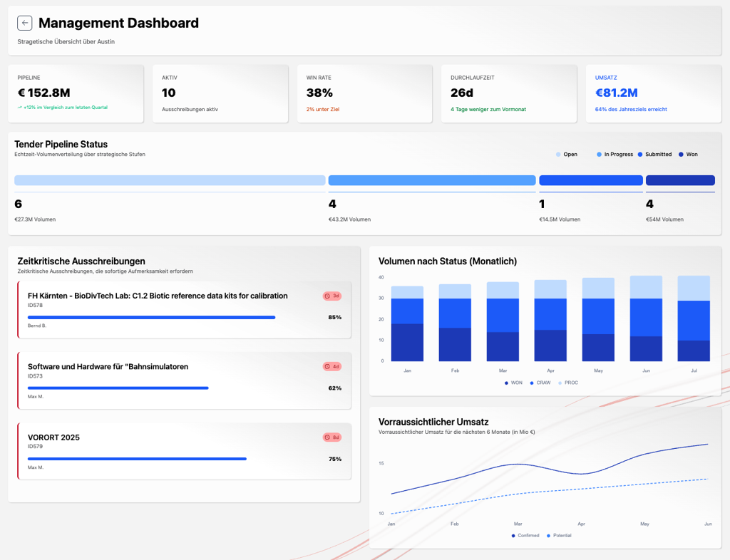
Task: Click the 3d deadline clock badge
Action: coord(332,296)
